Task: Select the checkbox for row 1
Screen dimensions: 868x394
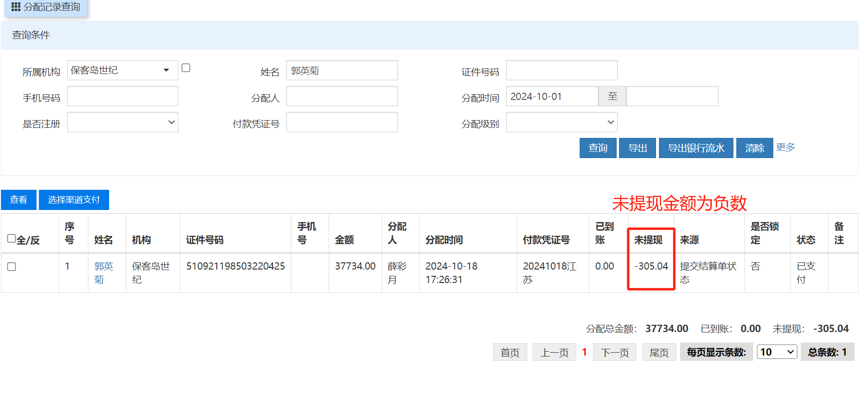Action: click(12, 267)
